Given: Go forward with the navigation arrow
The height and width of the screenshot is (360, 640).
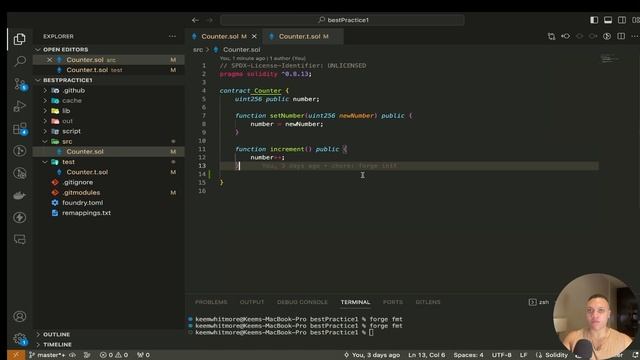Looking at the screenshot, I should click(209, 20).
